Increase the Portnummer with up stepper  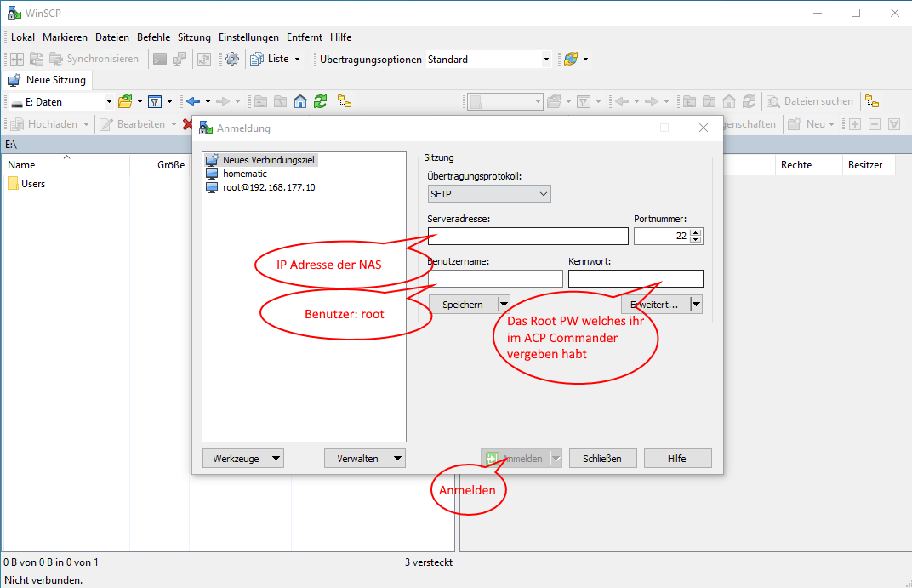696,232
